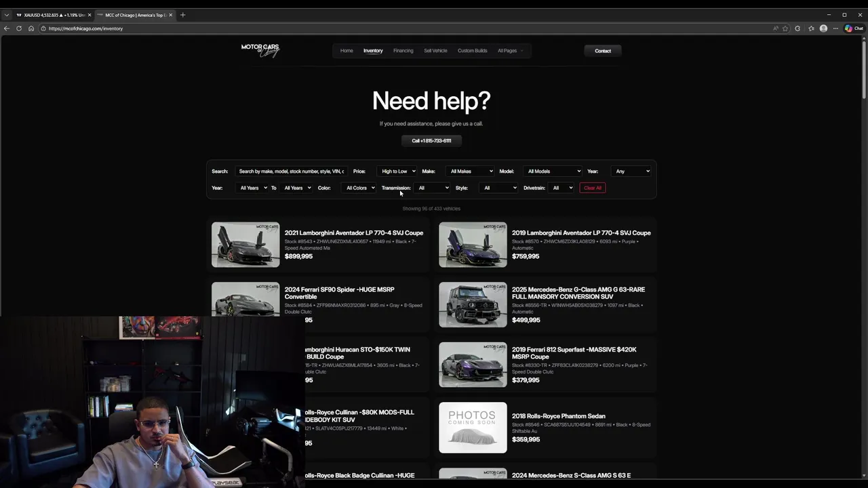Open the purple Ferrari 812 Superfast thumbnail
868x488 pixels.
pos(473,365)
